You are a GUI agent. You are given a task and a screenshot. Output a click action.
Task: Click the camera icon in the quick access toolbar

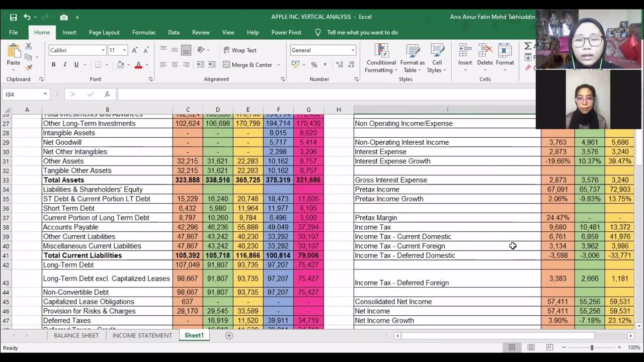[64, 17]
